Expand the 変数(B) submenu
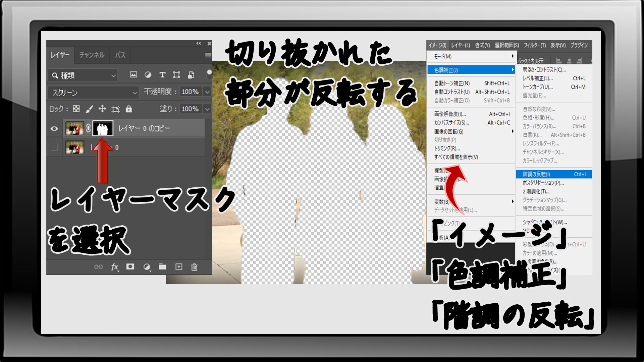644x362 pixels. 472,201
